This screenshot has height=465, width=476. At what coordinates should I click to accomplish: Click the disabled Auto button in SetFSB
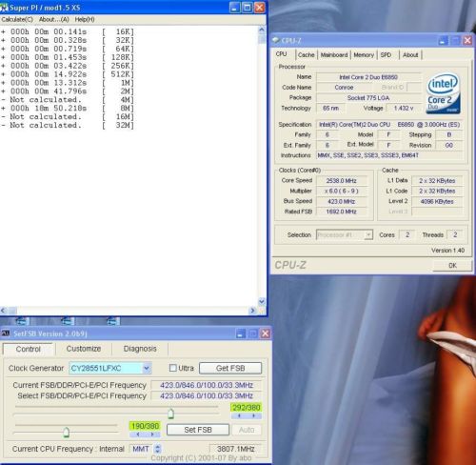pos(247,430)
